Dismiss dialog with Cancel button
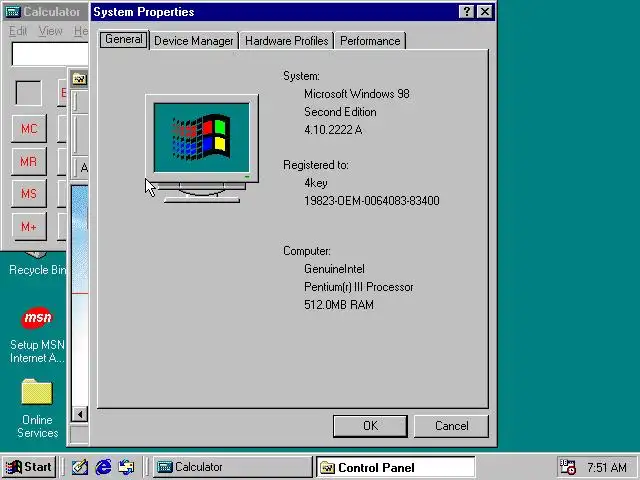Image resolution: width=640 pixels, height=480 pixels. point(451,426)
